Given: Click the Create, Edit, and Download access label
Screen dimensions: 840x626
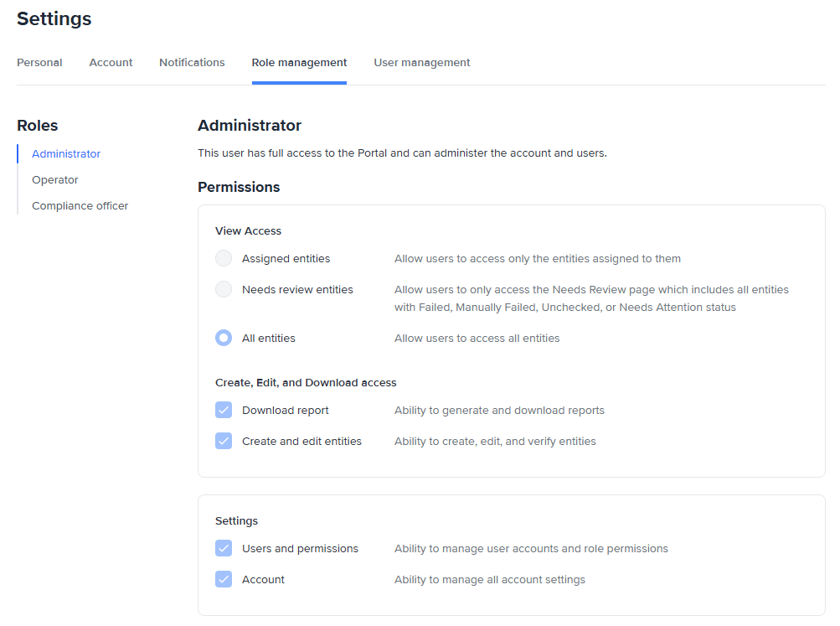Looking at the screenshot, I should (x=306, y=383).
